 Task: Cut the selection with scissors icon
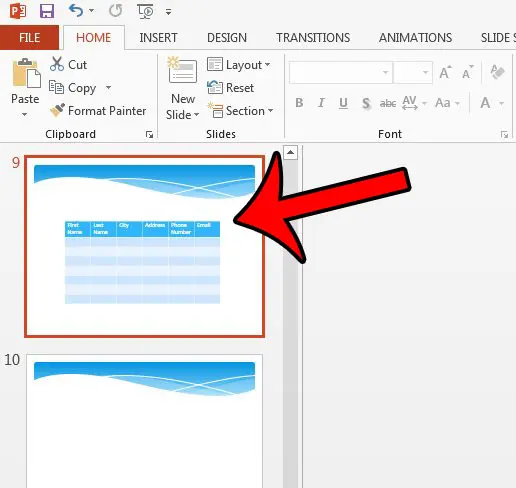(68, 64)
